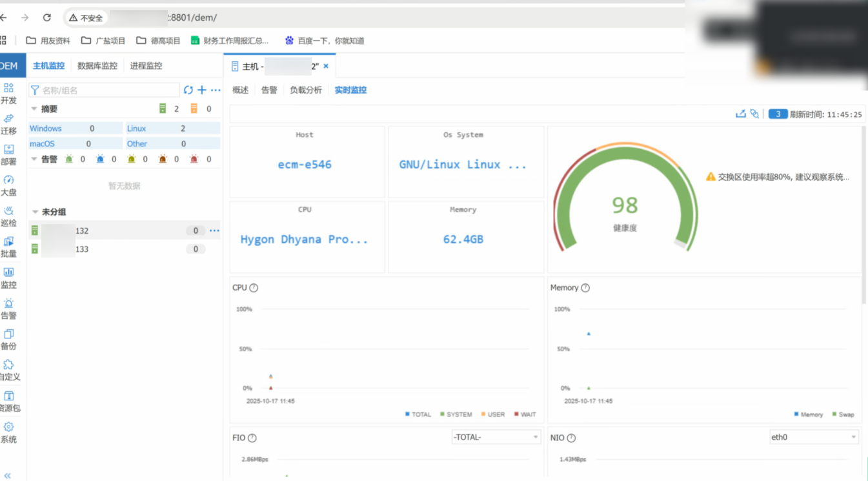Reload the browser page

(x=46, y=17)
